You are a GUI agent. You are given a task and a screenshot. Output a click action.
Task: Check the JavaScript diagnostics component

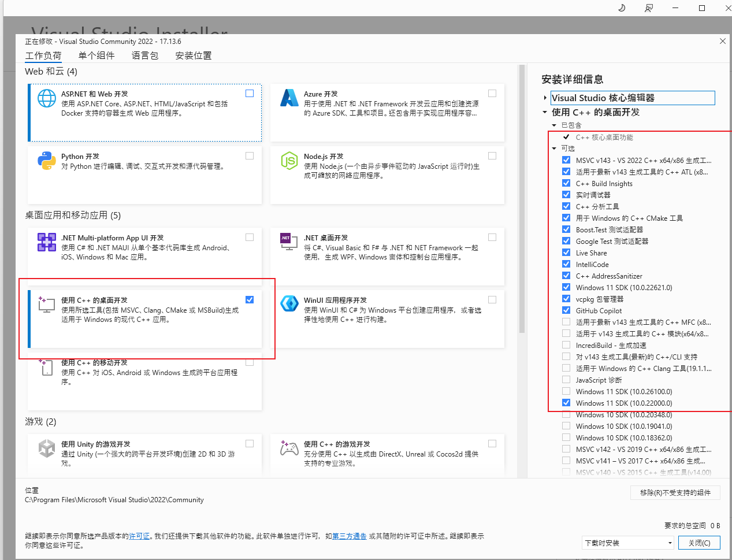pyautogui.click(x=566, y=380)
